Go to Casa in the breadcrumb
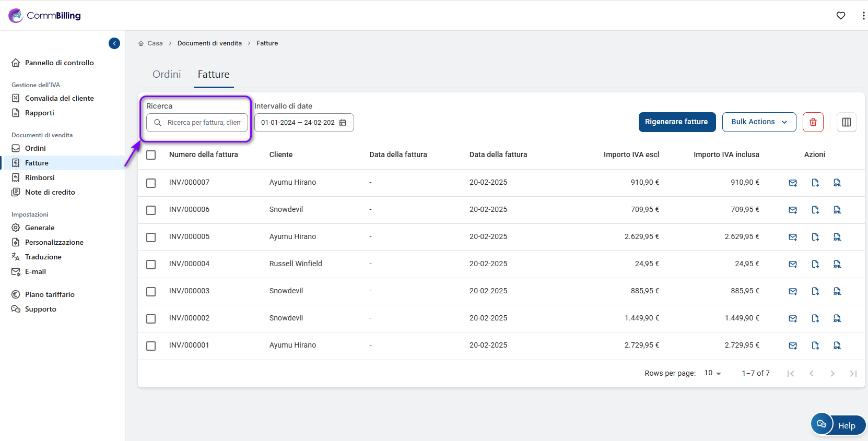 tap(155, 43)
